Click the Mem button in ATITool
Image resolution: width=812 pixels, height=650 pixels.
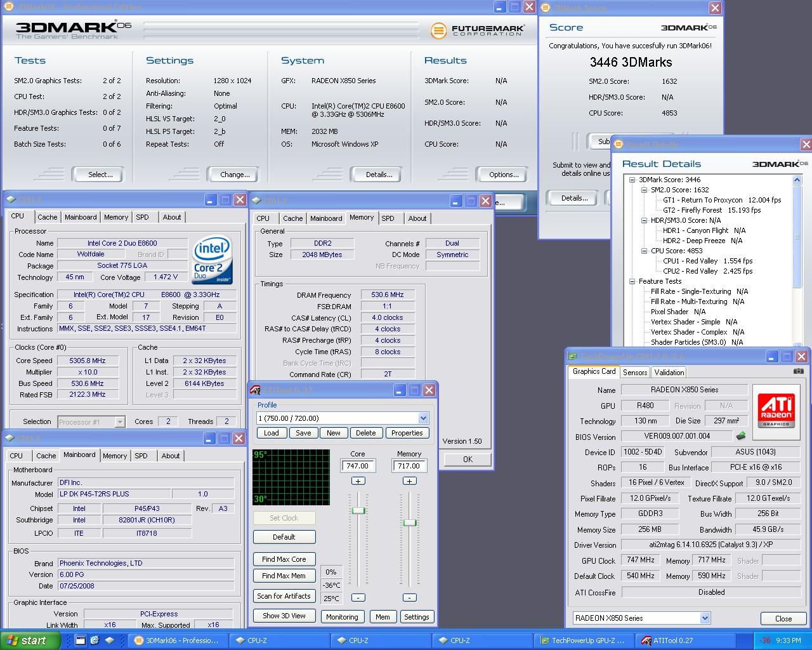[383, 617]
